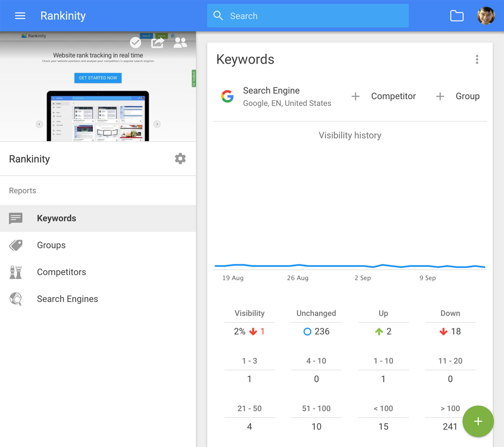Click the 51 - 100 range header
This screenshot has height=447, width=504.
pos(316,409)
